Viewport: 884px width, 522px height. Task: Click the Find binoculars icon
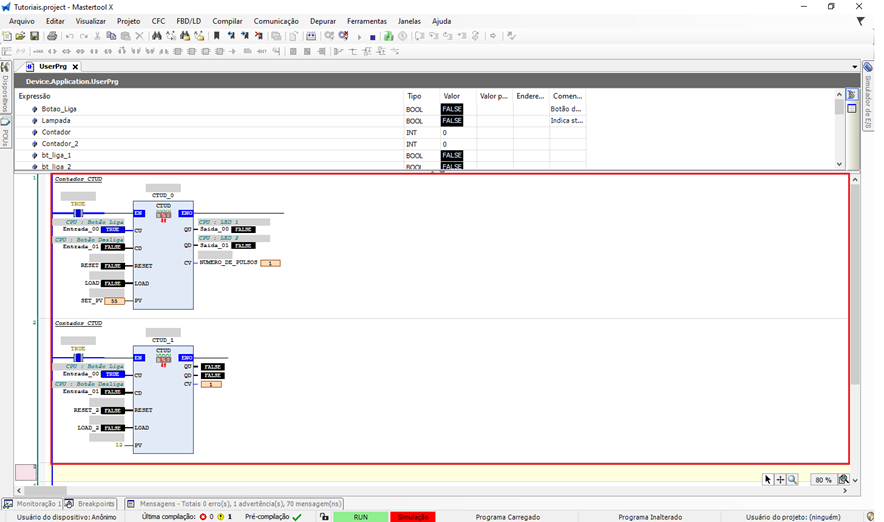pos(157,36)
